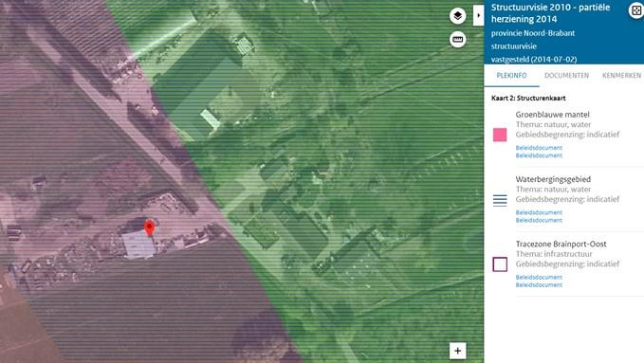Click the Structuurvisie 2010 plan title
The image size is (644, 363).
click(550, 13)
